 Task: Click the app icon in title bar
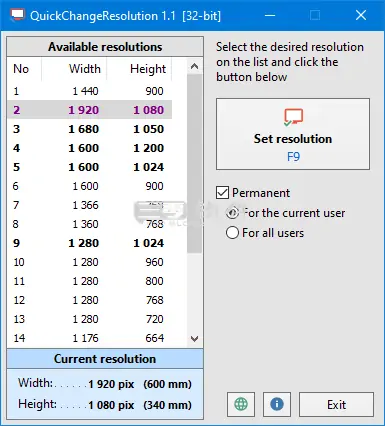pyautogui.click(x=17, y=15)
